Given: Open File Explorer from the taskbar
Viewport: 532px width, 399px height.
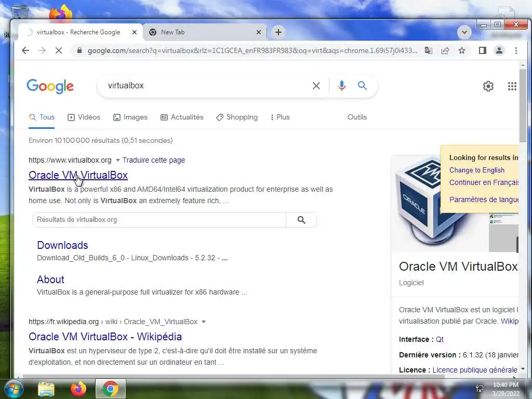Looking at the screenshot, I should [46, 389].
